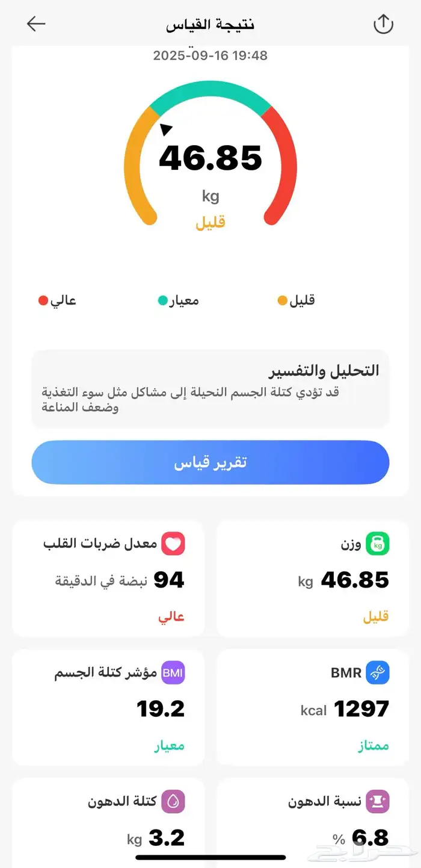The width and height of the screenshot is (421, 868).
Task: Tap the 94 heart rate value
Action: click(x=169, y=580)
